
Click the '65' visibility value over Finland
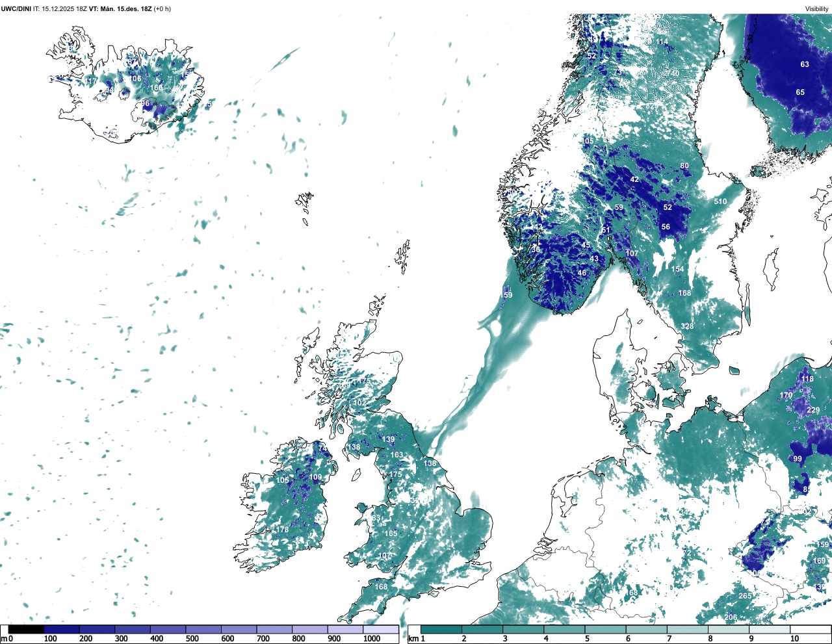(800, 92)
